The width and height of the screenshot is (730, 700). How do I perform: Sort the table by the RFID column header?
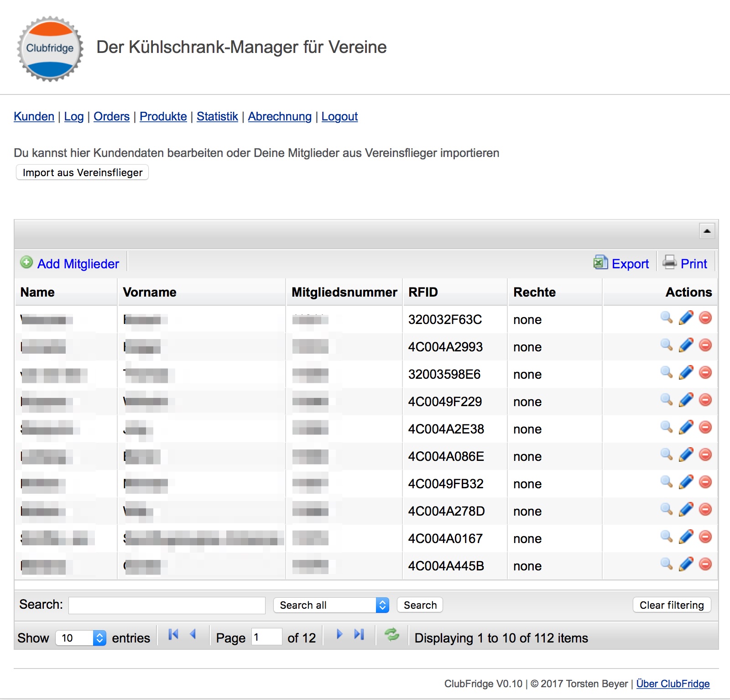point(423,292)
